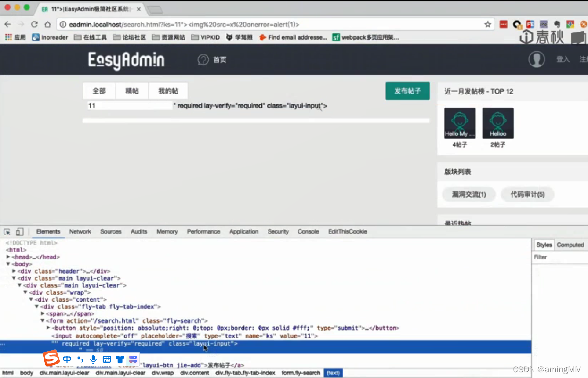Click the 发布帖子 green button
The height and width of the screenshot is (378, 588).
coord(407,91)
